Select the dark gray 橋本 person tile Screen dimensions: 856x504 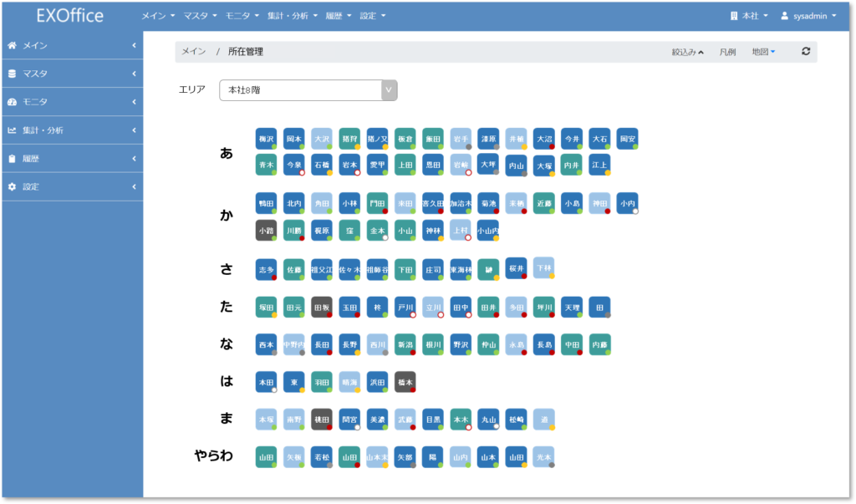click(x=405, y=382)
